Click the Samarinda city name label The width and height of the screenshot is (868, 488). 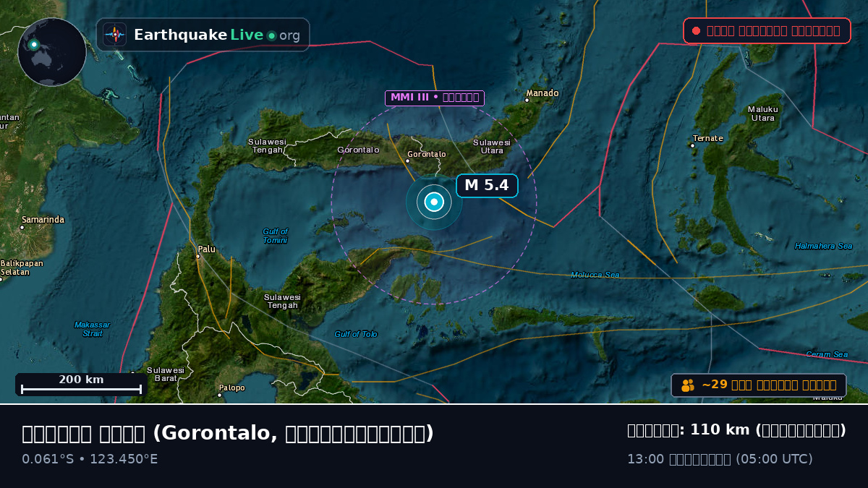tap(43, 220)
